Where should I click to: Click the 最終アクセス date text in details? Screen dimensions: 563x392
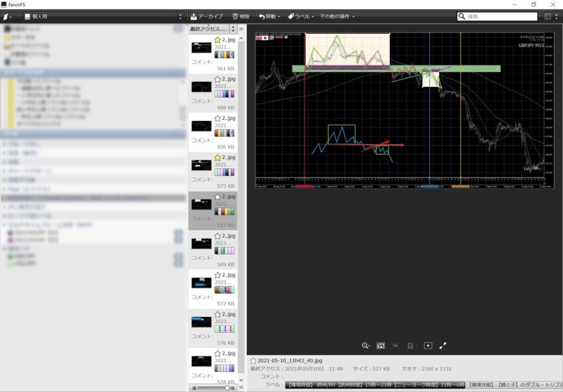(x=296, y=369)
